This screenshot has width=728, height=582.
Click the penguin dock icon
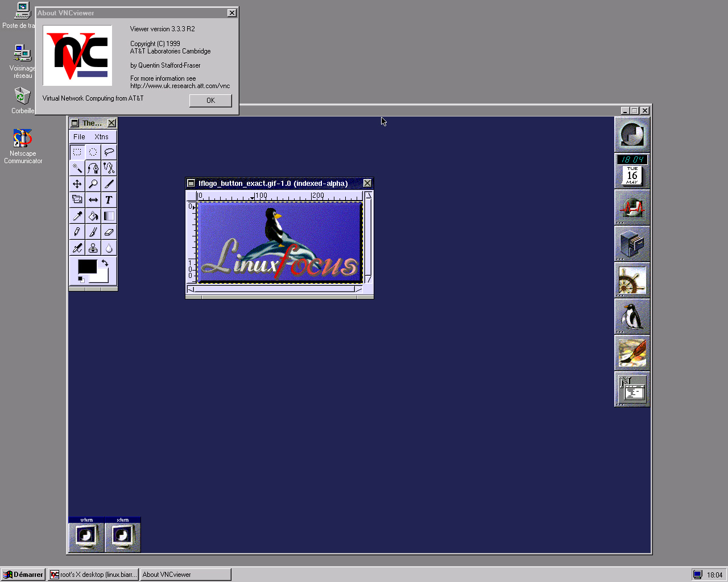click(x=632, y=317)
